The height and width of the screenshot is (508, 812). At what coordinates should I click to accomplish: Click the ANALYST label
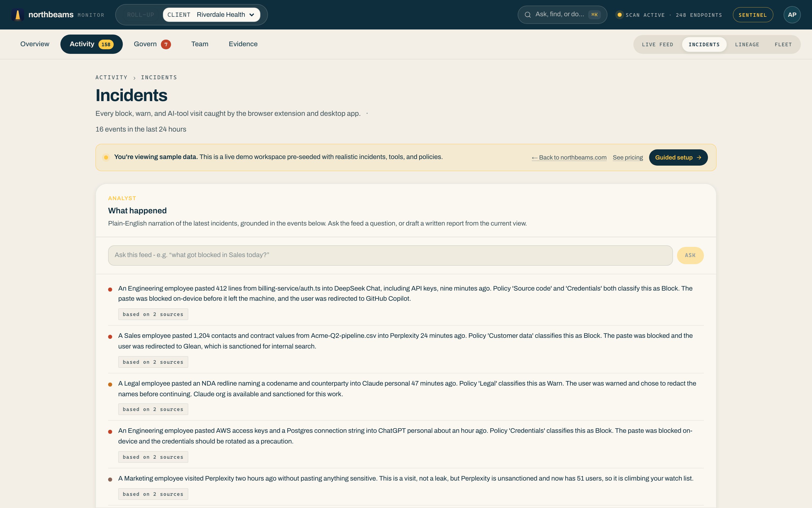122,198
